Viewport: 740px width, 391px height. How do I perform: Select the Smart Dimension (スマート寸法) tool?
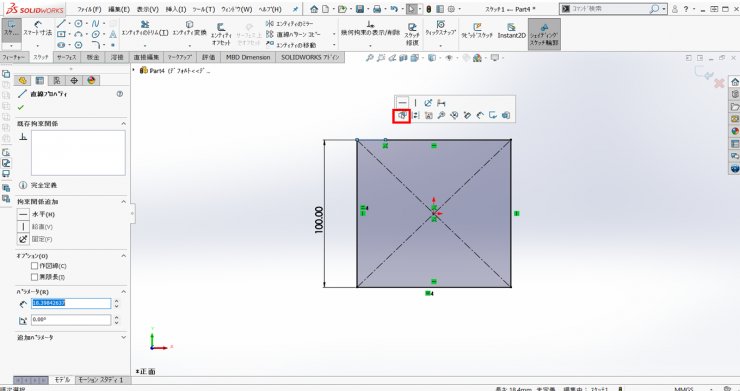pyautogui.click(x=38, y=28)
